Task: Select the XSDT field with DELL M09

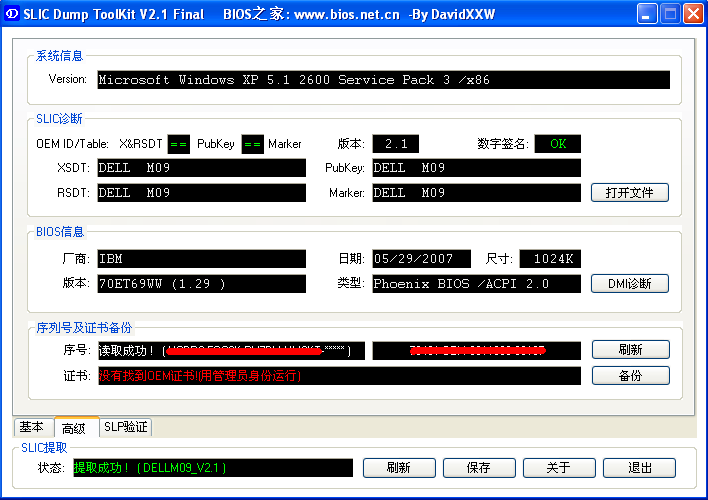Action: [201, 168]
